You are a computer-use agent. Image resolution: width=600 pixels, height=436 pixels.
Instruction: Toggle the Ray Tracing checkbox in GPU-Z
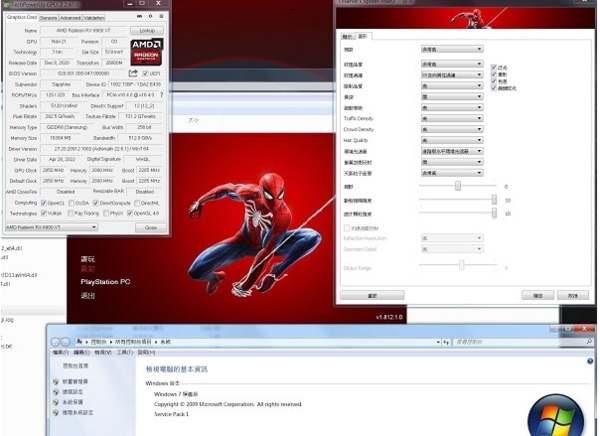click(x=71, y=213)
